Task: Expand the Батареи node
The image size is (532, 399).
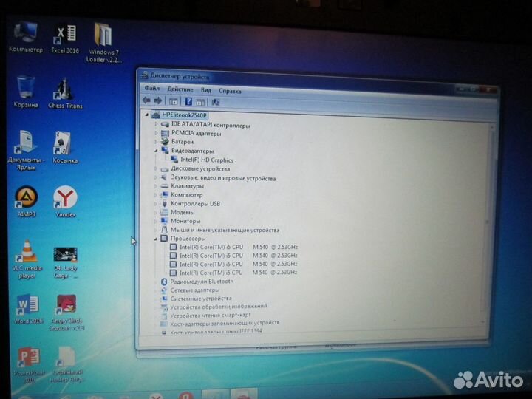Action: pyautogui.click(x=156, y=141)
